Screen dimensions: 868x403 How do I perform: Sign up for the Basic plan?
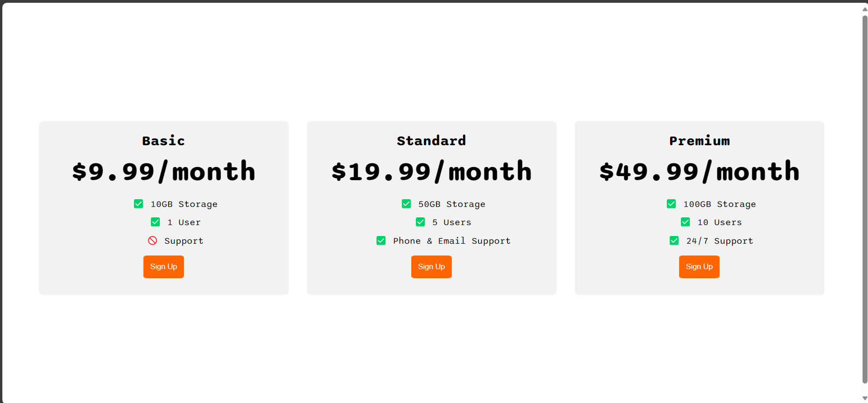point(163,267)
